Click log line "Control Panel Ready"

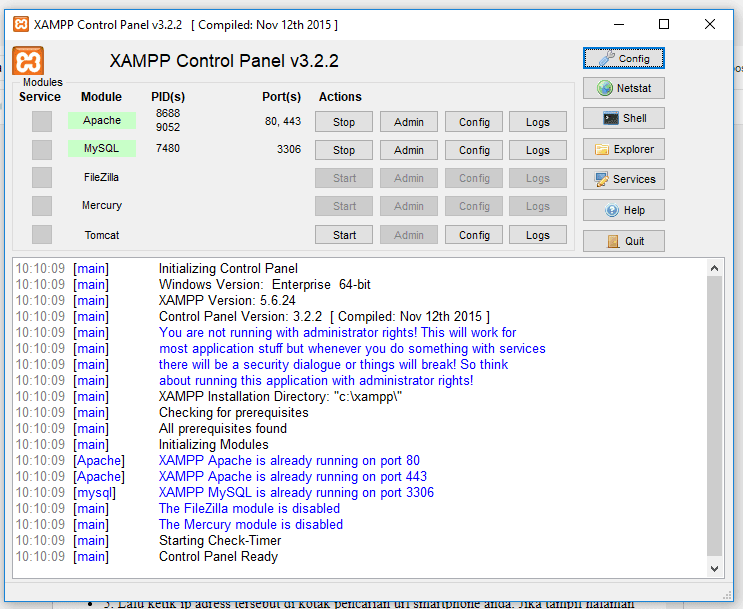(218, 556)
